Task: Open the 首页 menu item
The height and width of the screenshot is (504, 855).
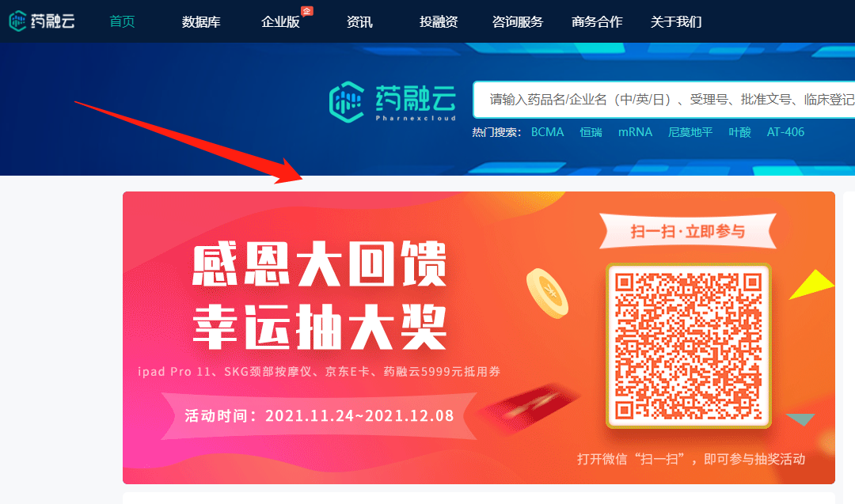Action: [122, 21]
